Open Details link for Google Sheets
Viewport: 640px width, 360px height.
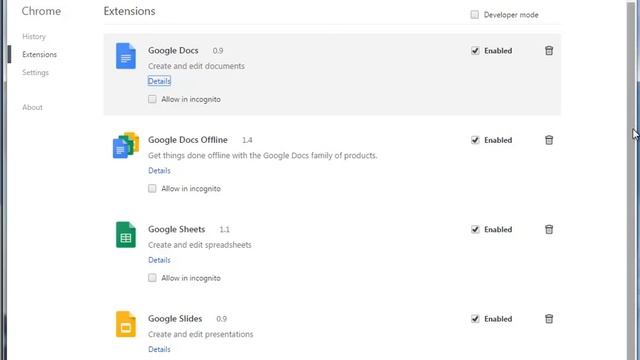pos(159,260)
